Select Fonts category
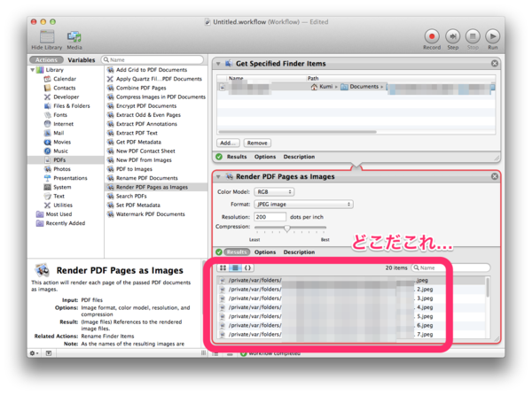 pyautogui.click(x=60, y=115)
